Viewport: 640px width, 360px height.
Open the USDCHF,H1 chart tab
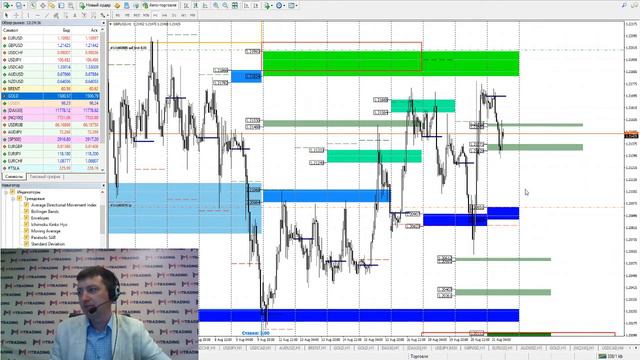[x=206, y=348]
